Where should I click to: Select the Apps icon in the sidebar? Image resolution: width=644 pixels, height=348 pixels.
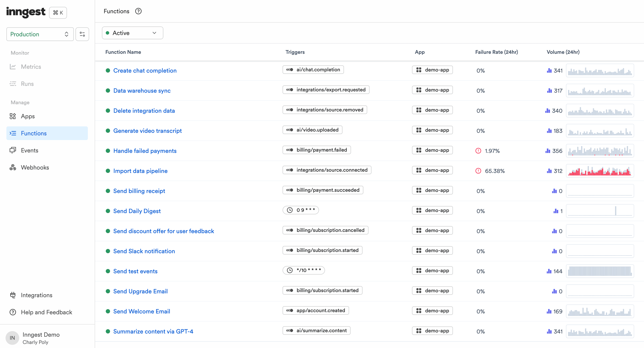[x=13, y=116]
